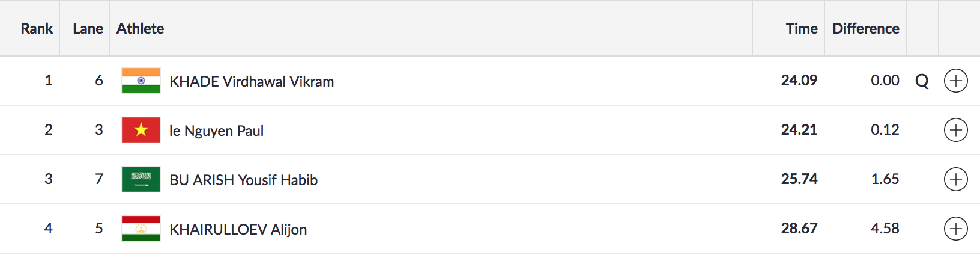Sort by the Rank column header
The image size is (980, 255).
pos(37,29)
